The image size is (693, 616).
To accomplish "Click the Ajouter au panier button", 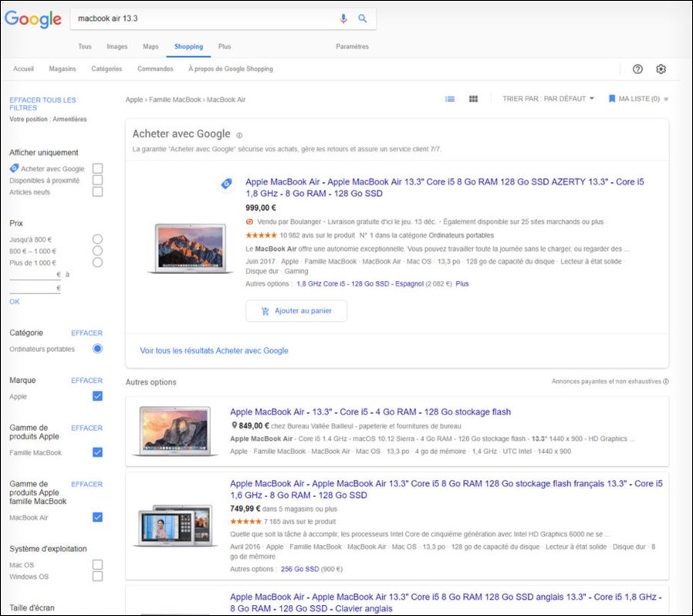I will point(296,311).
